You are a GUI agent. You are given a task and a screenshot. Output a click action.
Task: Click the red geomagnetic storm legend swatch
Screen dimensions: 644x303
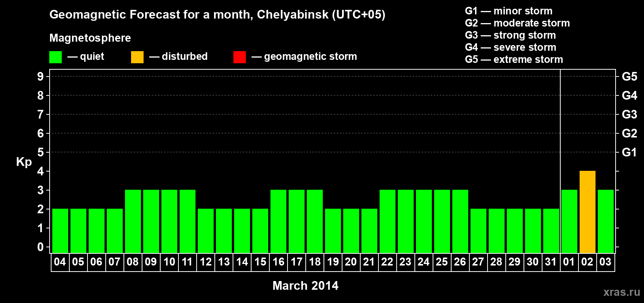(x=239, y=57)
